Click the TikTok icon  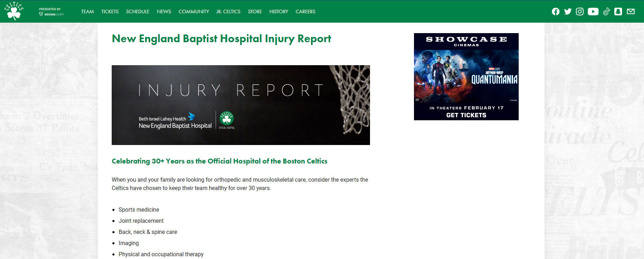[x=606, y=12]
